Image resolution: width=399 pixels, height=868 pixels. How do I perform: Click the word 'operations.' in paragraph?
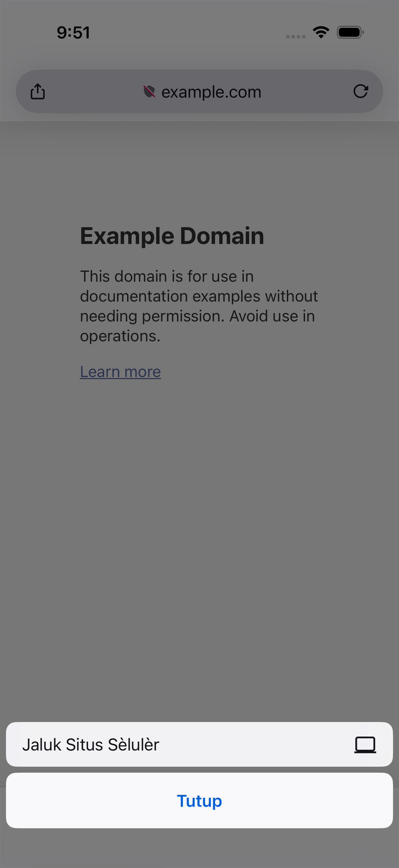(120, 336)
